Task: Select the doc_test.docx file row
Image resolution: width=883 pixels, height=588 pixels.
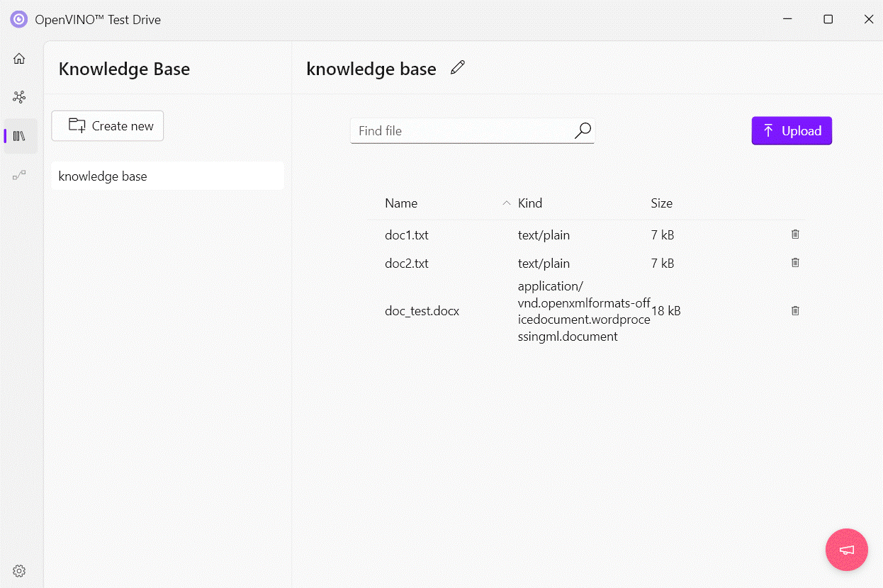Action: [422, 311]
